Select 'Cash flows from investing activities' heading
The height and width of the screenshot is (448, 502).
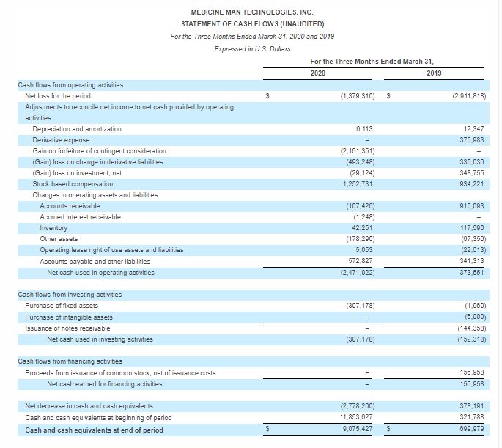pyautogui.click(x=70, y=295)
